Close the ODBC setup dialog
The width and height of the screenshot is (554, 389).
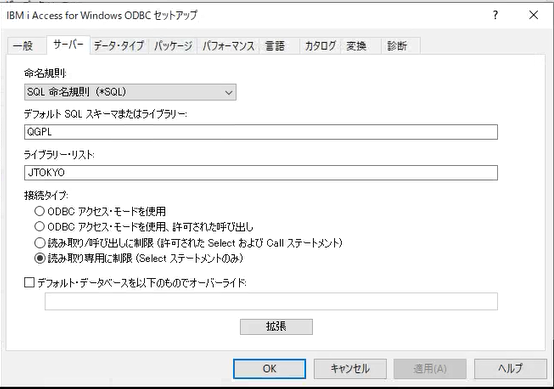(534, 15)
